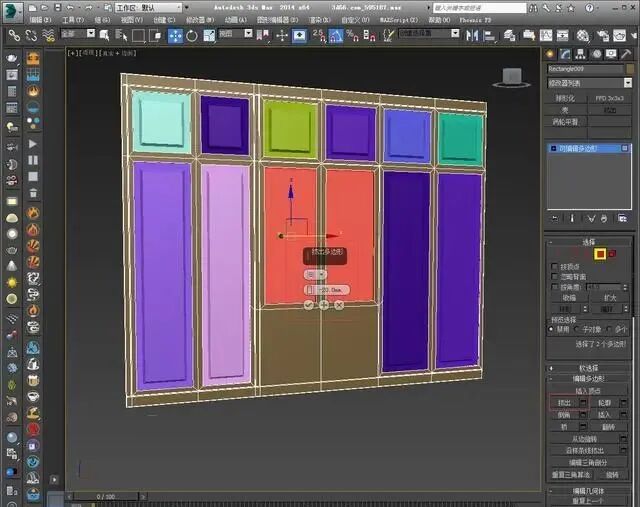
Task: Open the selection filter dropdown 全部
Action: coord(78,33)
